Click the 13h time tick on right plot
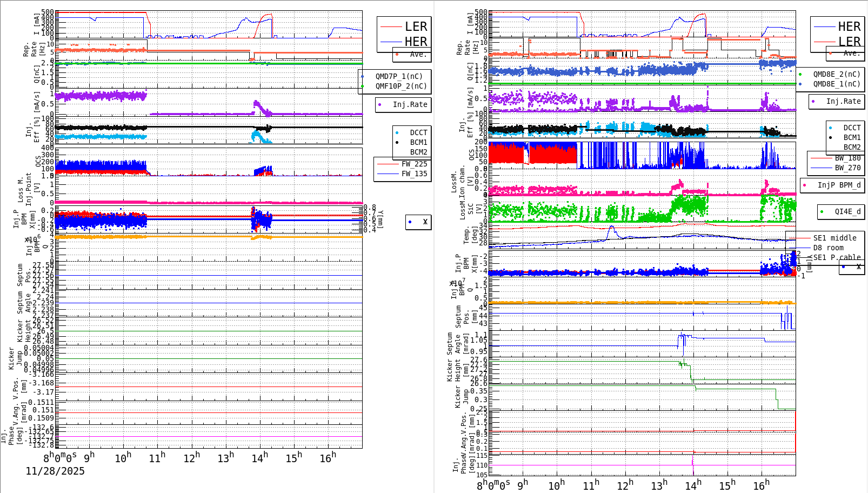 [659, 485]
